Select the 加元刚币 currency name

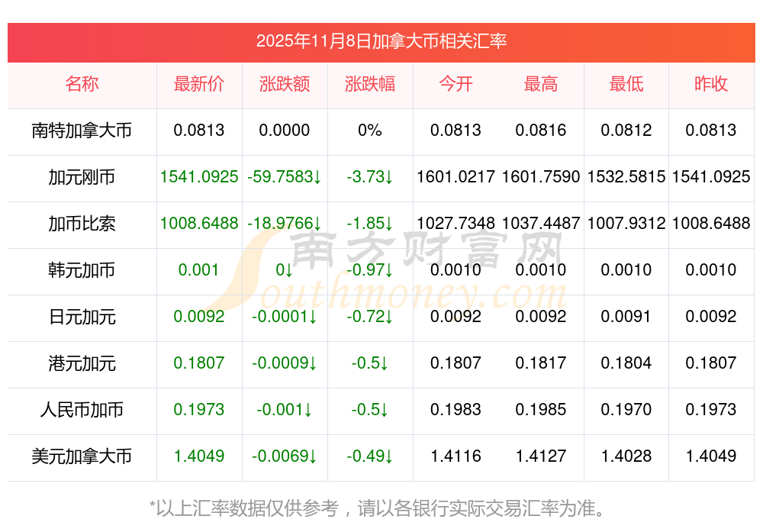[x=82, y=177]
